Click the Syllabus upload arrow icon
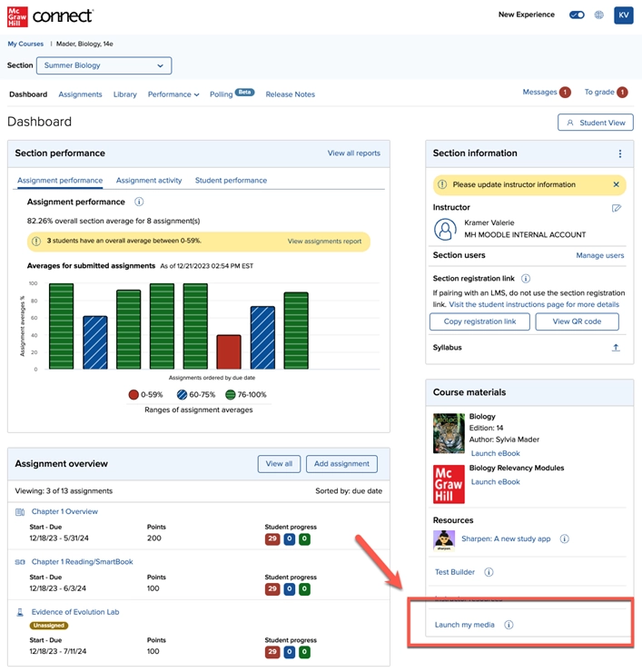 click(616, 348)
